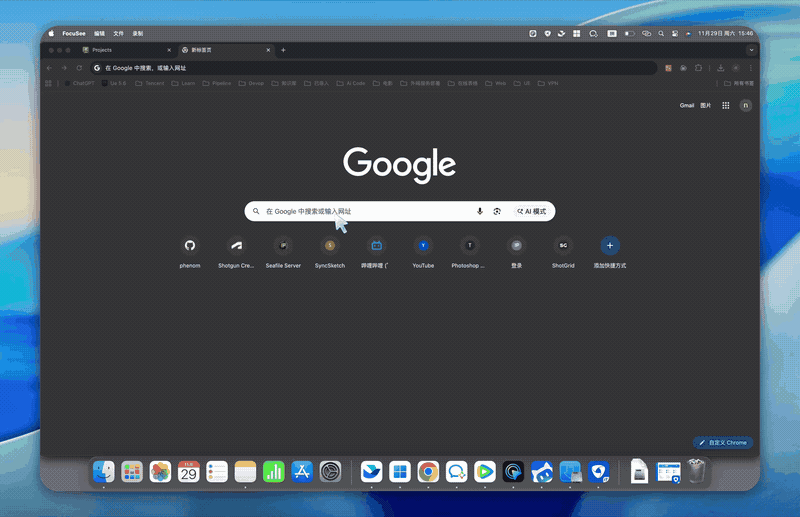800x517 pixels.
Task: Expand the Devop bookmark folder
Action: (x=251, y=83)
